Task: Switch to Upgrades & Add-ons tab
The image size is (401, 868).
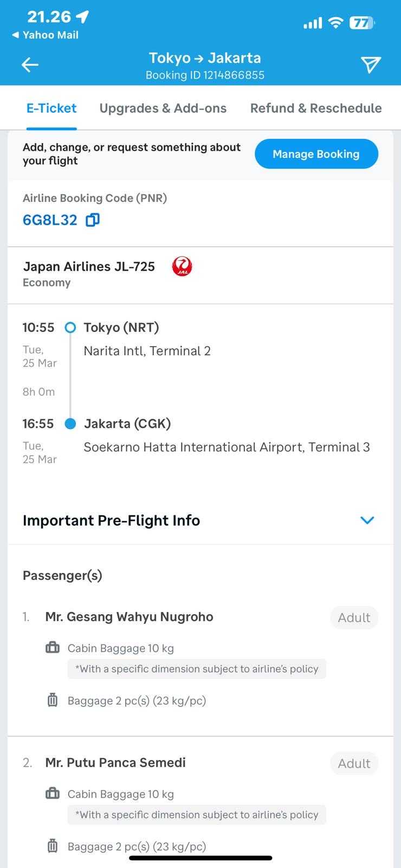Action: click(163, 108)
